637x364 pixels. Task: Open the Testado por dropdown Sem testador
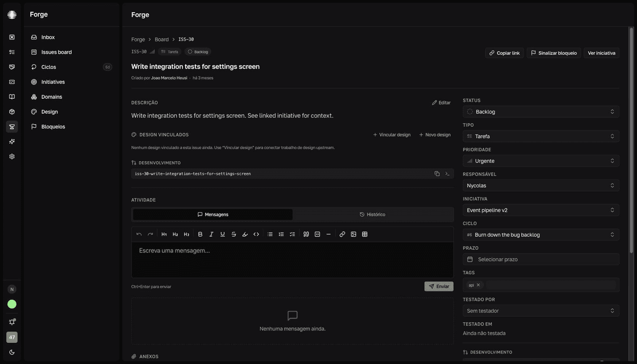click(x=541, y=311)
